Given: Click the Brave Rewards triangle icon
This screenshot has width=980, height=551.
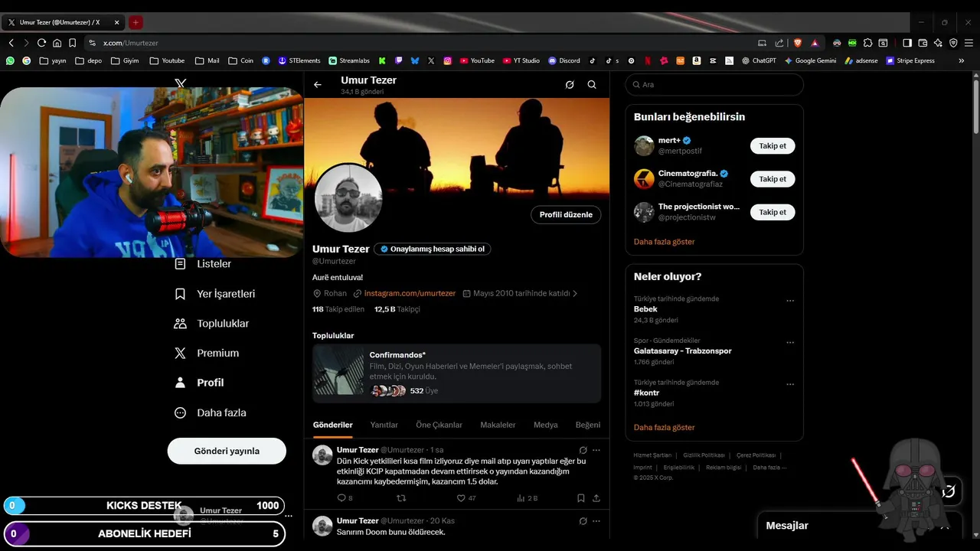Looking at the screenshot, I should point(815,43).
